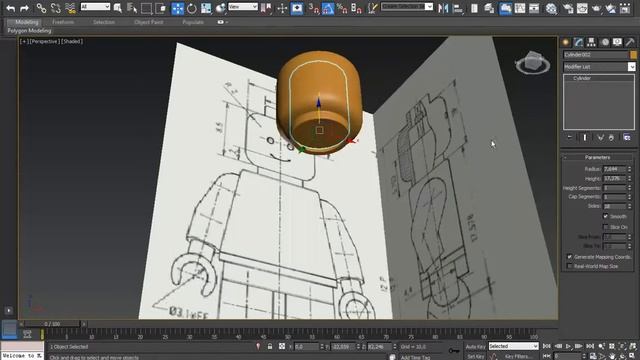Open the selection filter 'All' dropdown
Viewport: 640px width, 360px height.
[95, 7]
